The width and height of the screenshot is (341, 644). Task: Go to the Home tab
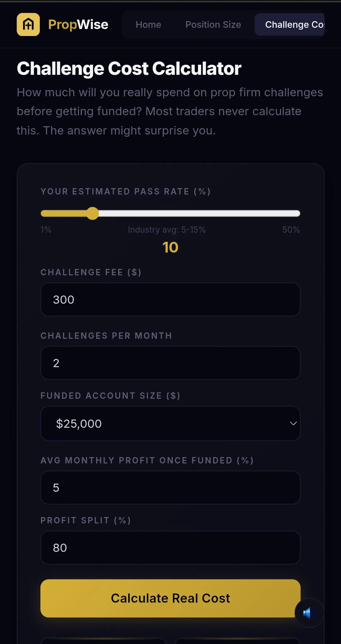coord(148,25)
